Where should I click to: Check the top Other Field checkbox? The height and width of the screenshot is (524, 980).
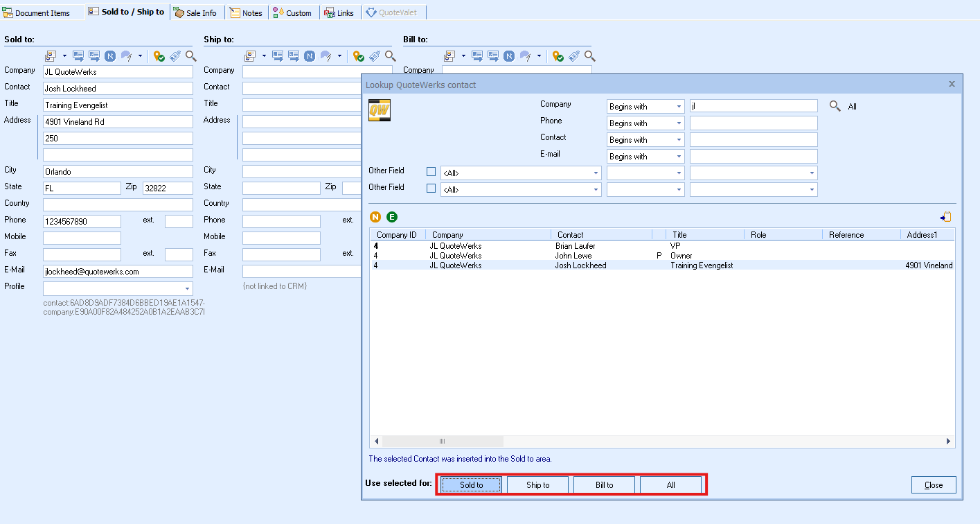click(431, 171)
